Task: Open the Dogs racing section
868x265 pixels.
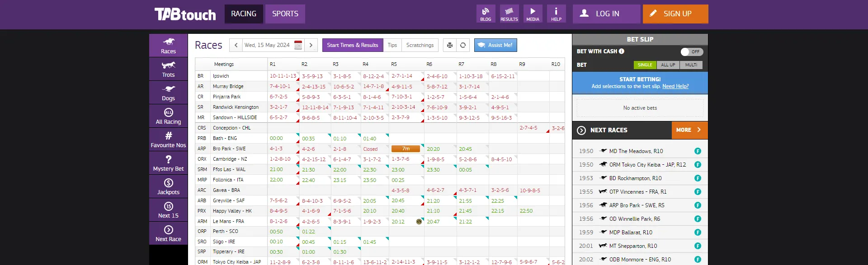Action: 168,93
